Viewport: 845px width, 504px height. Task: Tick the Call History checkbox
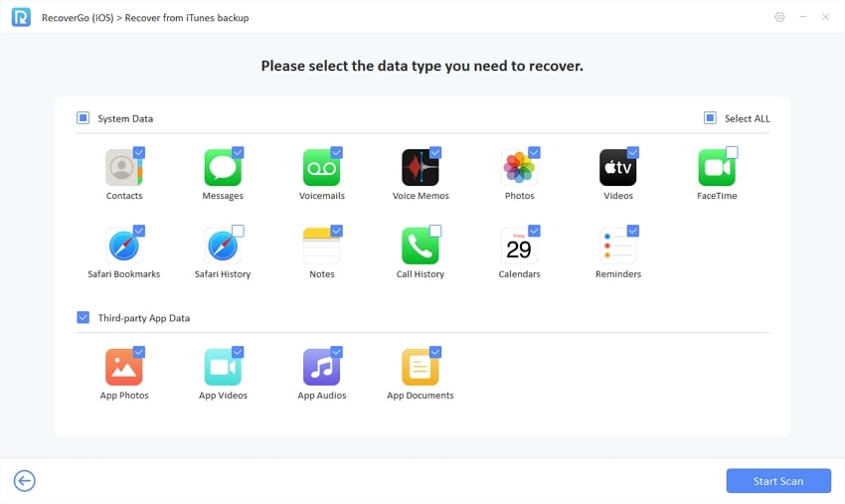pyautogui.click(x=435, y=231)
